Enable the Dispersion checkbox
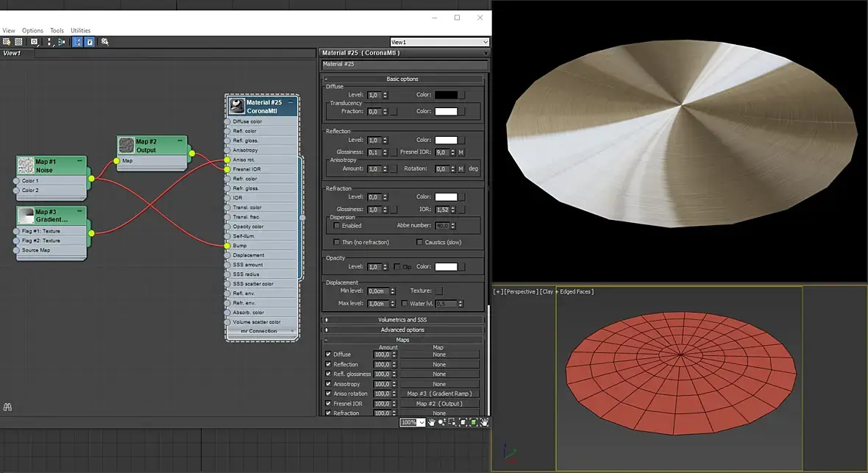 click(x=337, y=226)
